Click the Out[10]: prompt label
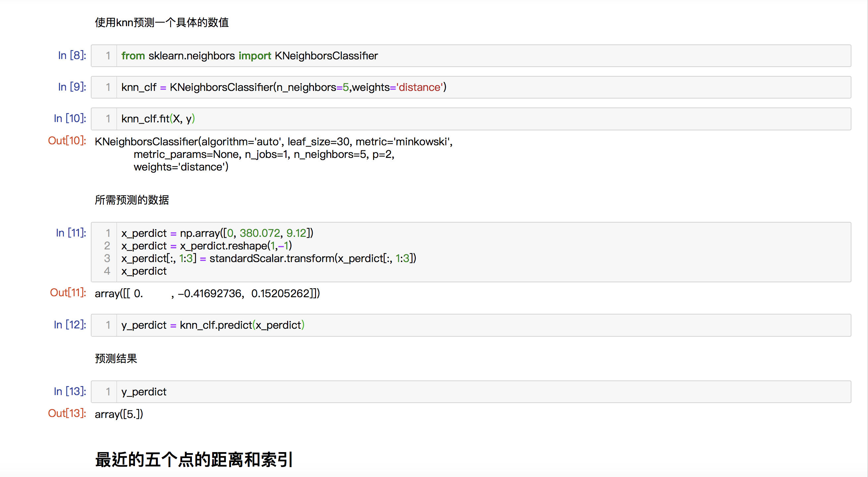Screen dimensions: 868x477 [x=67, y=141]
